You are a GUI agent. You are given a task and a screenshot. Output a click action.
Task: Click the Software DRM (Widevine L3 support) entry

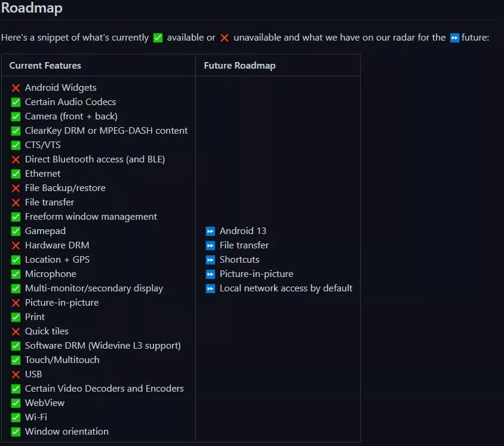tap(103, 346)
